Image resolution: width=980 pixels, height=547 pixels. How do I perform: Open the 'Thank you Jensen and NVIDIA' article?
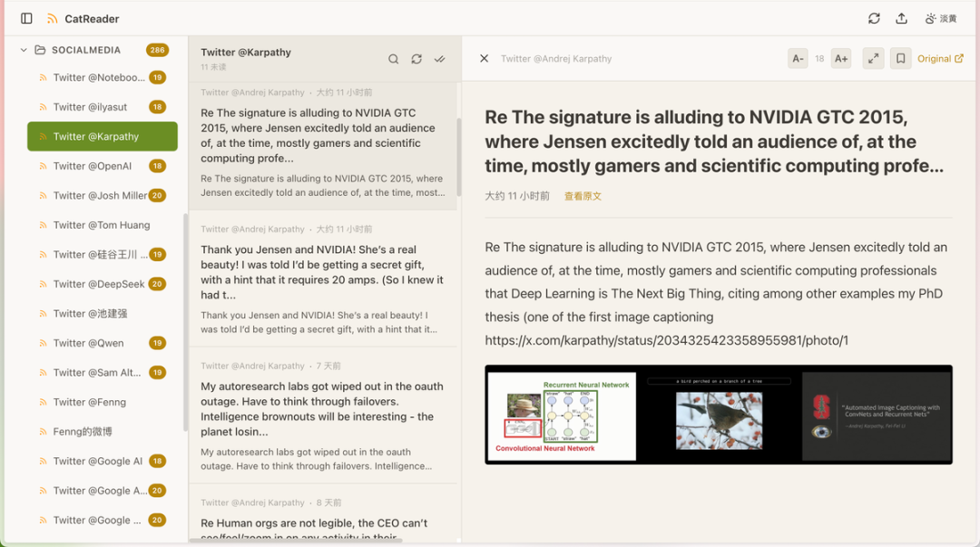(323, 278)
